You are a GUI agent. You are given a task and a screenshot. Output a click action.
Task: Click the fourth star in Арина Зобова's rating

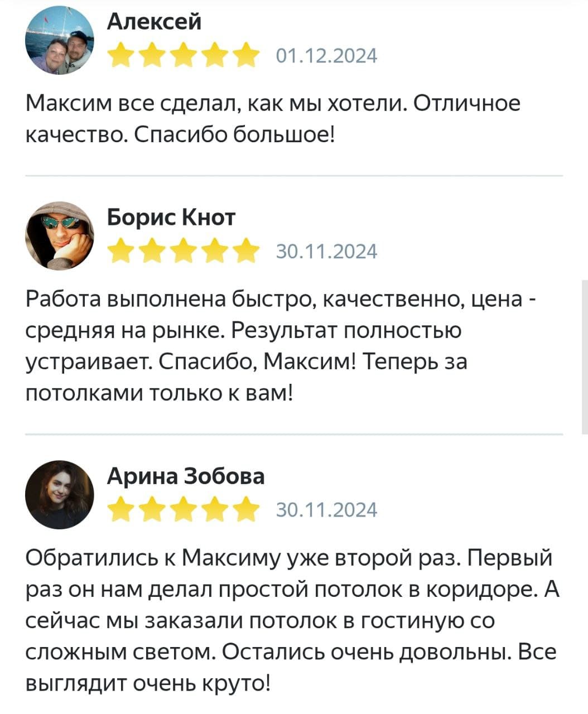pyautogui.click(x=213, y=510)
